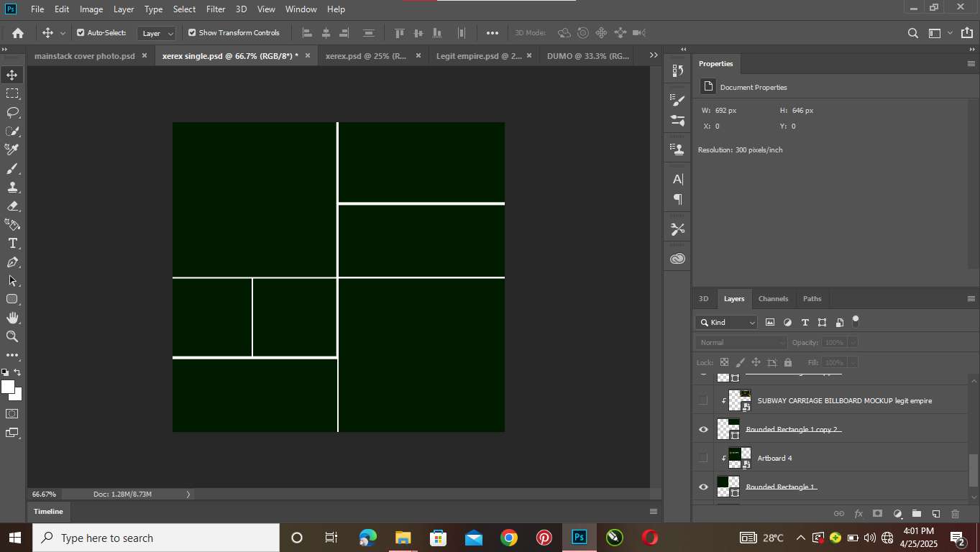Select the Rectangular Marquee tool
Viewport: 980px width, 552px height.
pyautogui.click(x=12, y=93)
